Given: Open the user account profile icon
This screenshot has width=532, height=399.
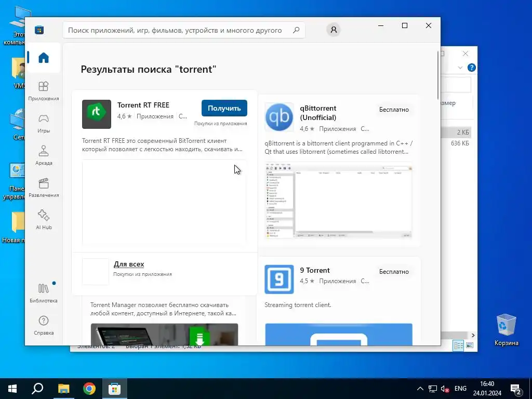Looking at the screenshot, I should pos(334,30).
